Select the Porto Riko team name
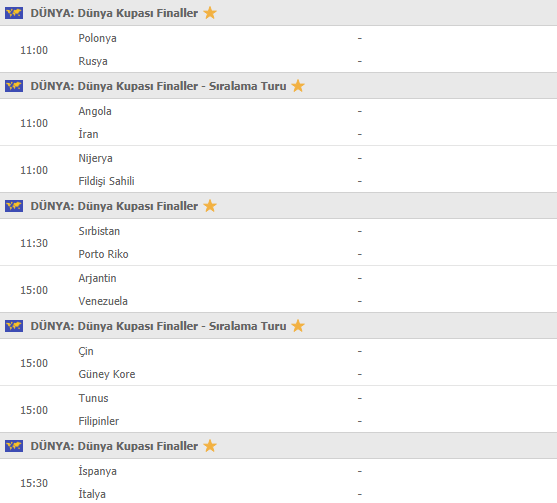Screen dimensions: 557x503 pos(103,254)
